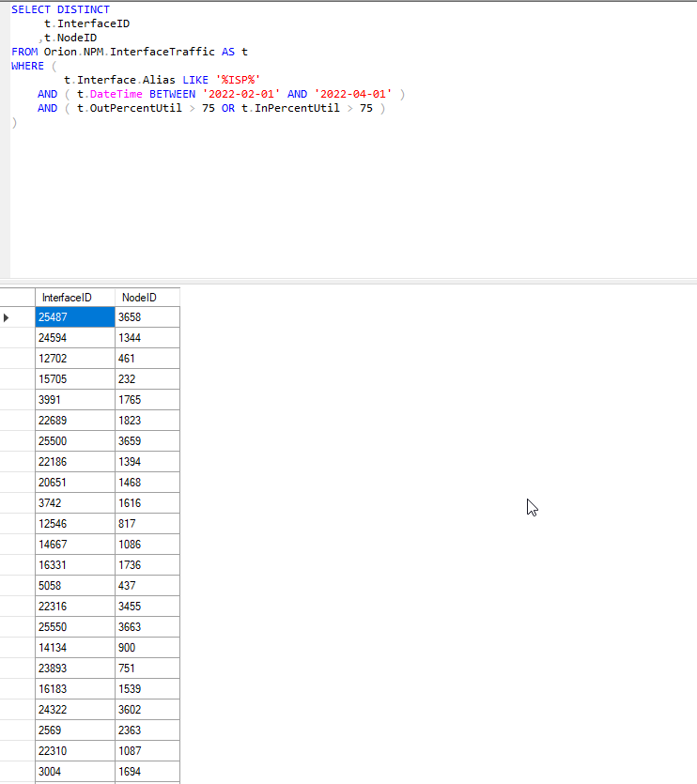697x784 pixels.
Task: Click the '%ISP%' string literal
Action: coord(238,80)
